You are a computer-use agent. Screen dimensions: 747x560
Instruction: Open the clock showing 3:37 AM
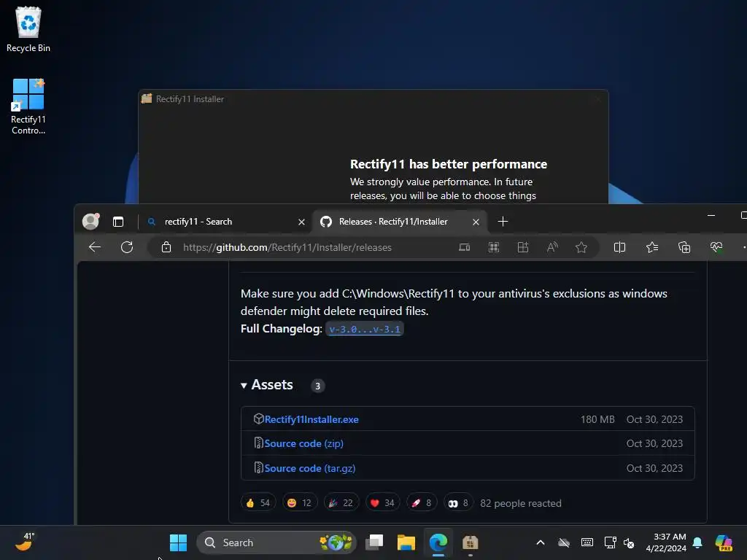coord(665,542)
